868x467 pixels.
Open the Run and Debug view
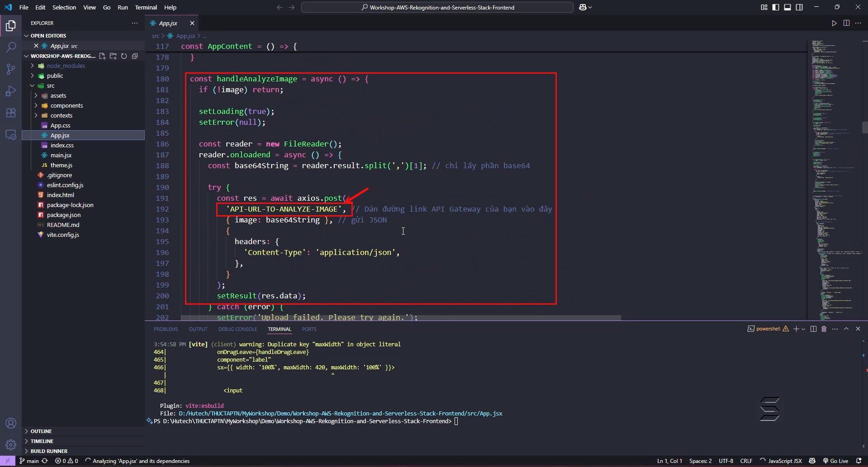pos(11,91)
